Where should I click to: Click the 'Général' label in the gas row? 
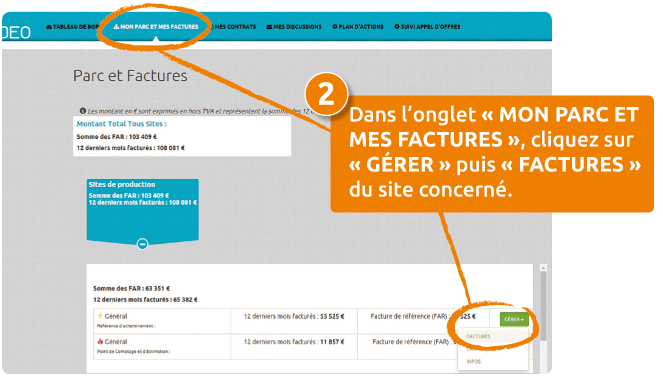point(116,342)
